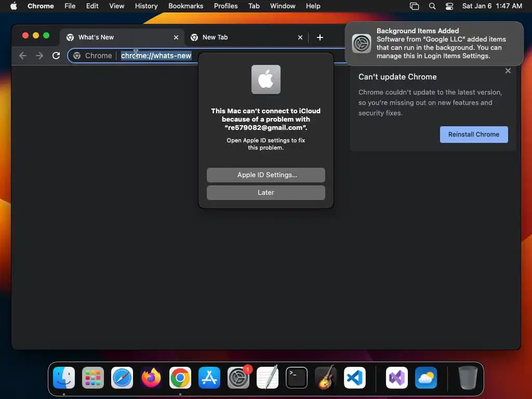Open the Help menu
The image size is (532, 399).
tap(313, 6)
